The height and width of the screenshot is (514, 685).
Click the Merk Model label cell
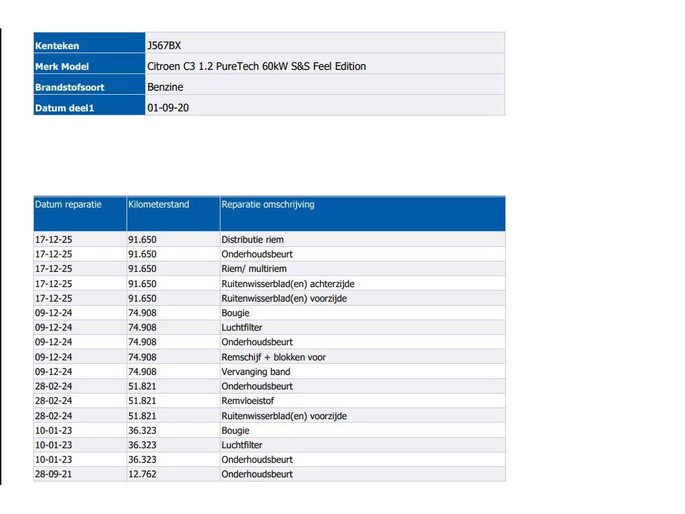click(89, 64)
